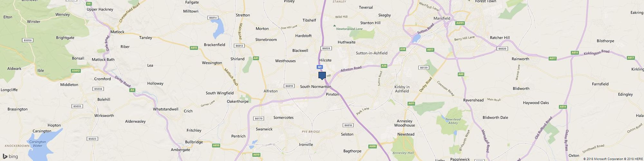Viewport: 644px width, 161px height.
Task: Click the B6019 road badge
Action: [x=289, y=86]
